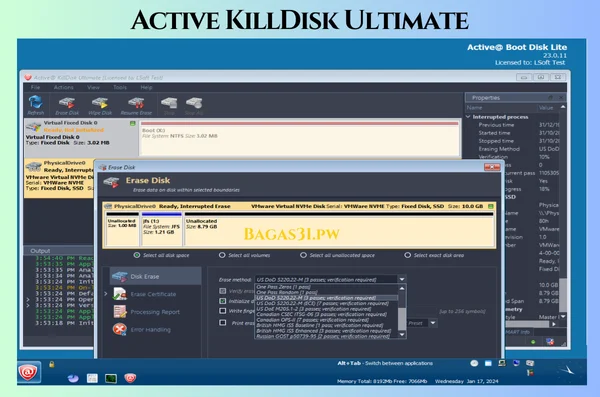Open the View menu
This screenshot has width=600, height=397.
(x=93, y=87)
